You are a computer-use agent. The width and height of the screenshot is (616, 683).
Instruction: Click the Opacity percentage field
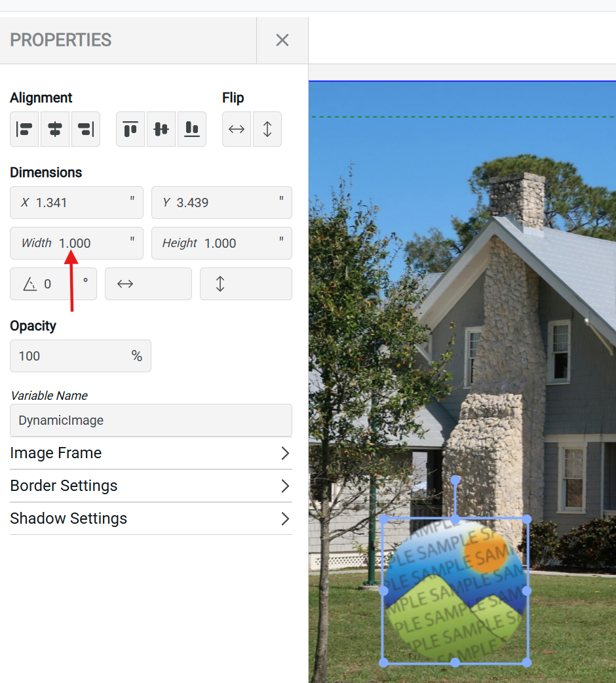pyautogui.click(x=72, y=356)
